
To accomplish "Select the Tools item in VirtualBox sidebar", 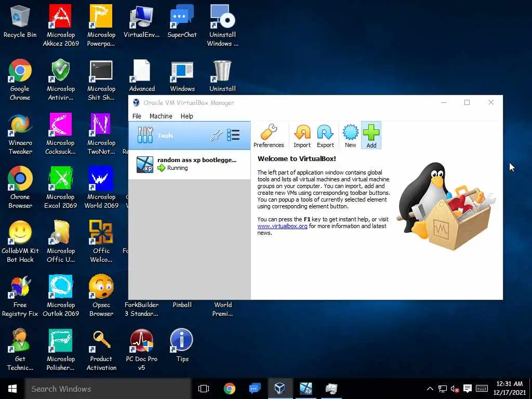I will coord(189,136).
